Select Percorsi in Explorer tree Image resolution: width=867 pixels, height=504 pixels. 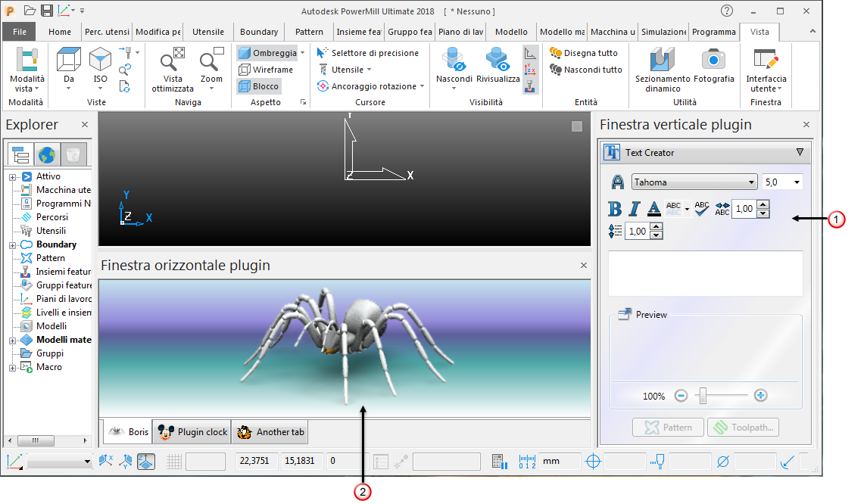52,217
